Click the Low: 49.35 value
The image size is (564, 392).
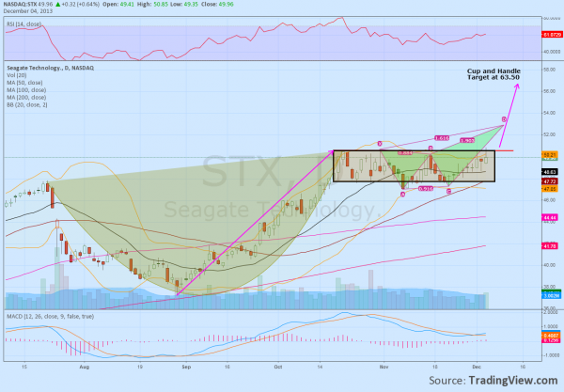pyautogui.click(x=184, y=5)
